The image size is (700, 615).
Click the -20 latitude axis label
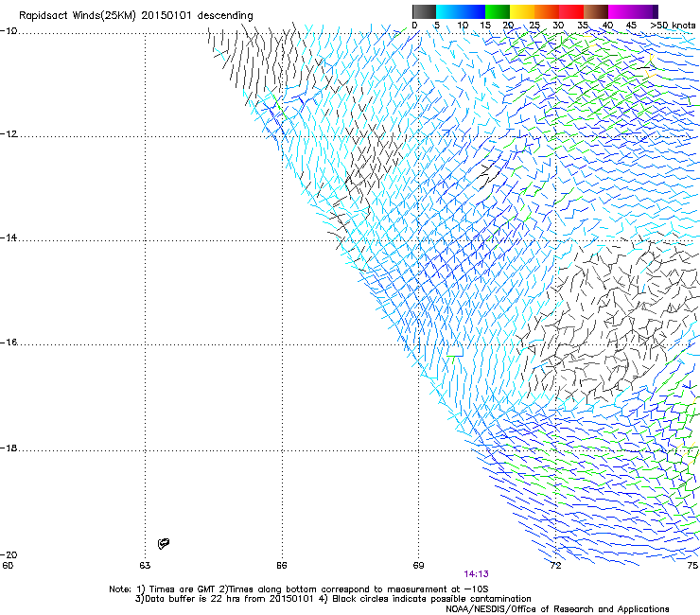[x=9, y=554]
